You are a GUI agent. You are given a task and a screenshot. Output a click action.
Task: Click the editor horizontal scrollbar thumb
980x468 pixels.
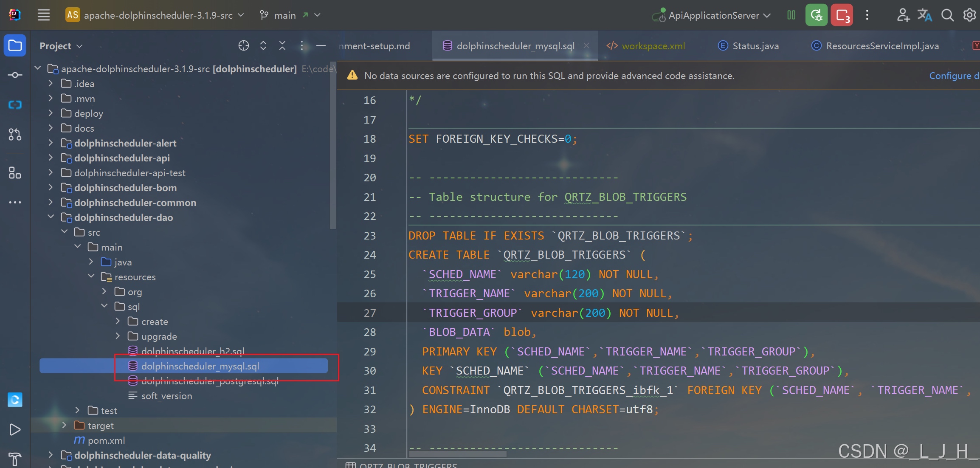(x=458, y=454)
